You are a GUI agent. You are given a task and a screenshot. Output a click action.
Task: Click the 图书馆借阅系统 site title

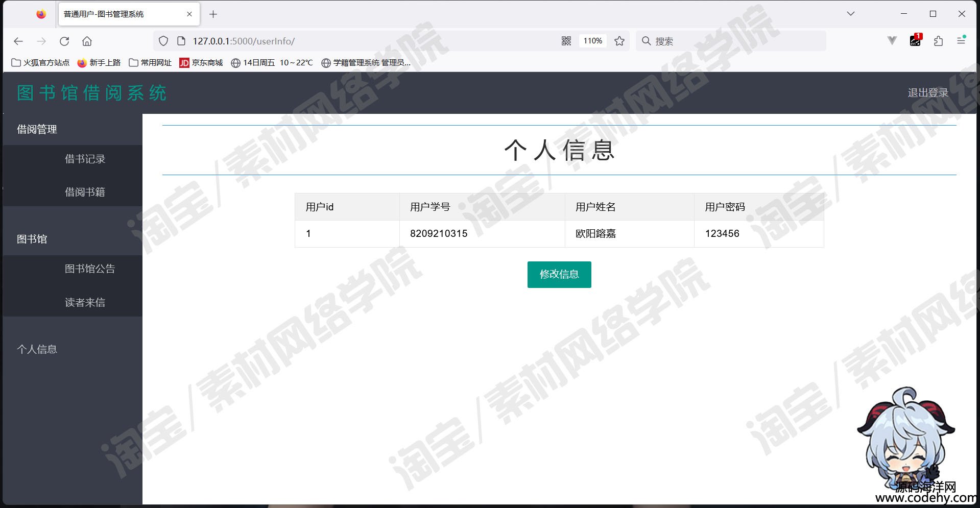point(92,93)
